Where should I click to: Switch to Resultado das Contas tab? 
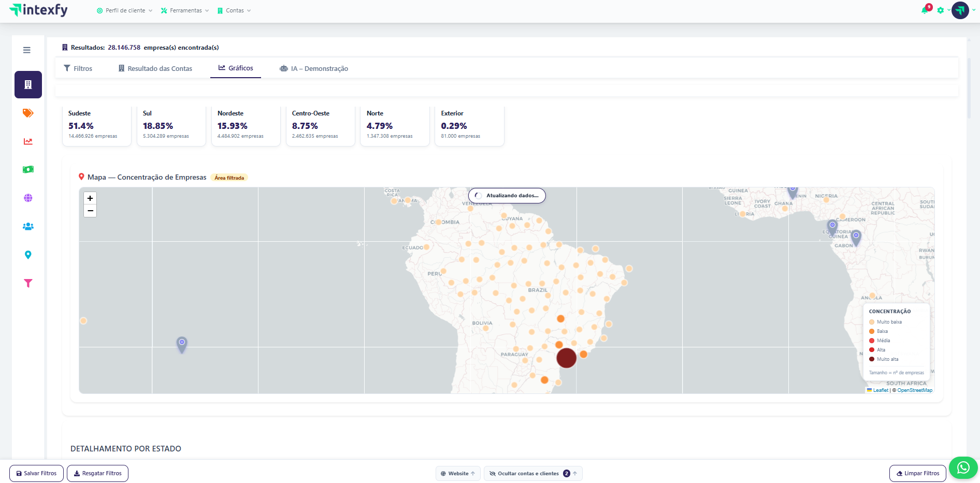click(x=155, y=68)
